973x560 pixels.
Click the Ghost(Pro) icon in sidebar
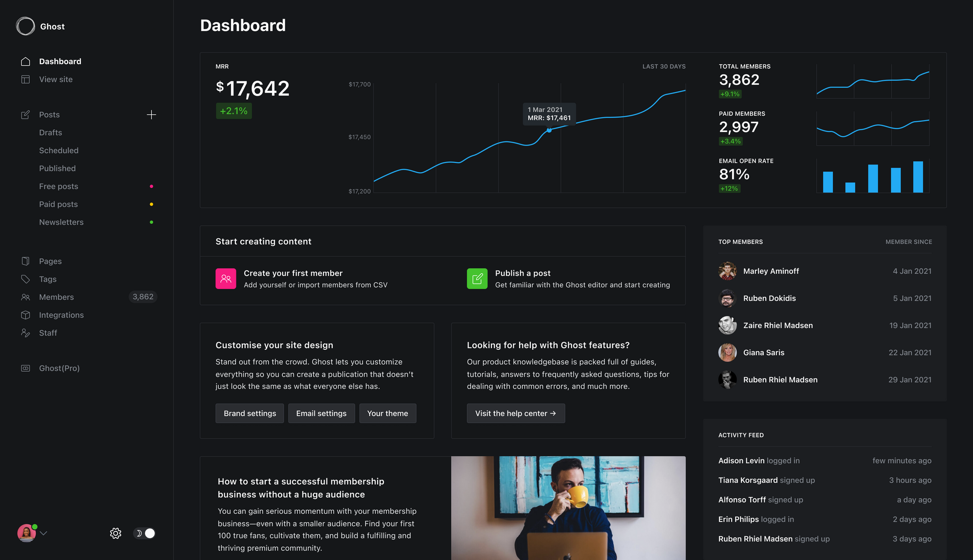pyautogui.click(x=25, y=367)
